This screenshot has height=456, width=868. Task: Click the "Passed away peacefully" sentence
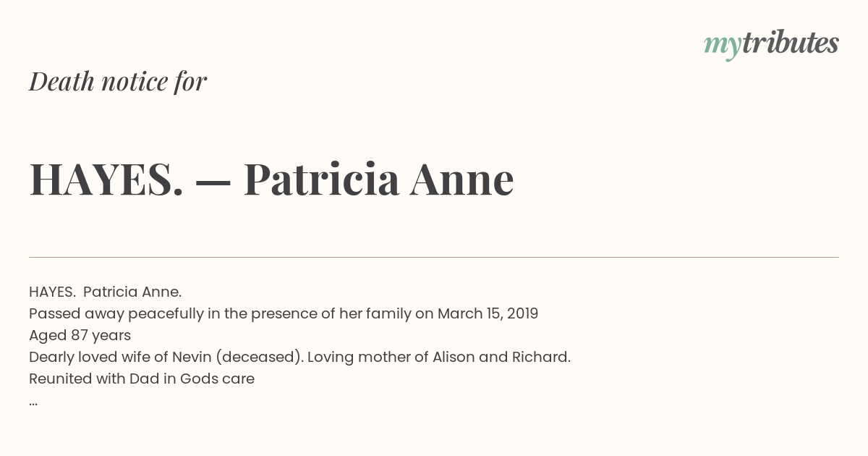coord(284,314)
